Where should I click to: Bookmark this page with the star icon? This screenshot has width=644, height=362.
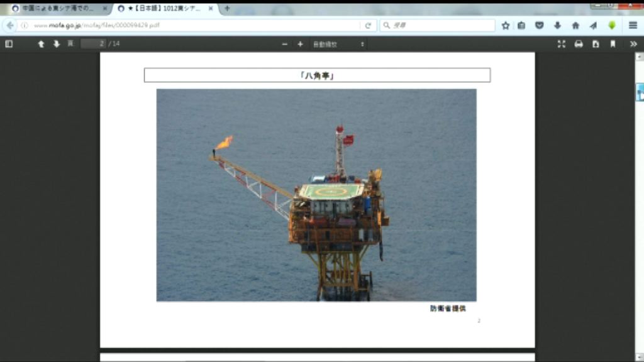pos(504,25)
